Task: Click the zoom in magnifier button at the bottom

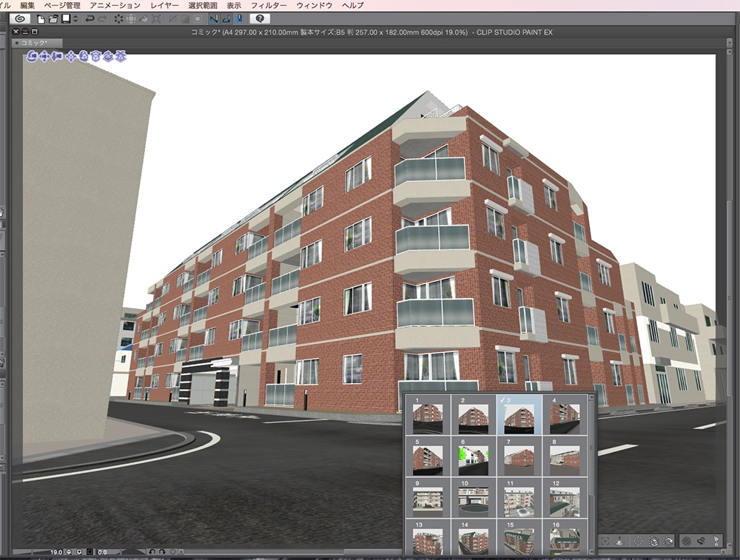Action: click(x=79, y=552)
